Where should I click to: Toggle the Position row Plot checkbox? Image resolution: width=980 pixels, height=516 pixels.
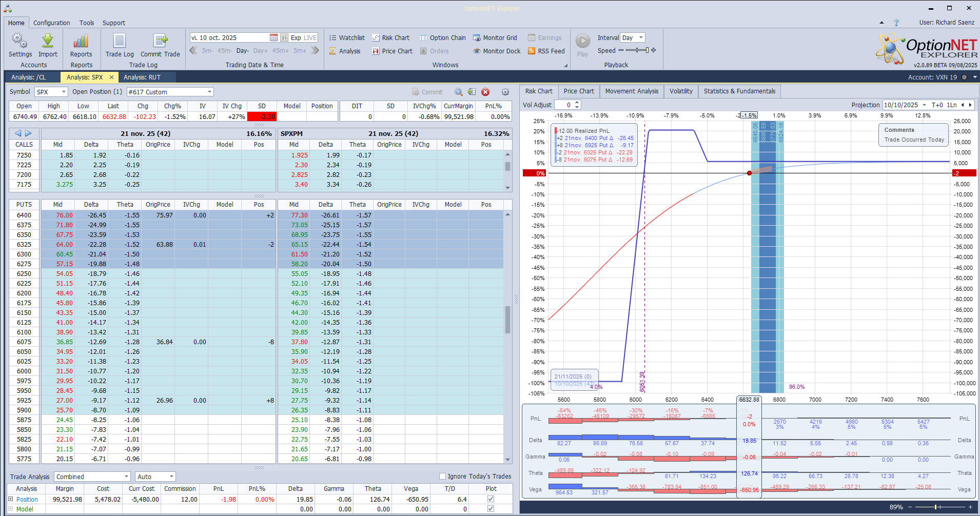point(491,499)
